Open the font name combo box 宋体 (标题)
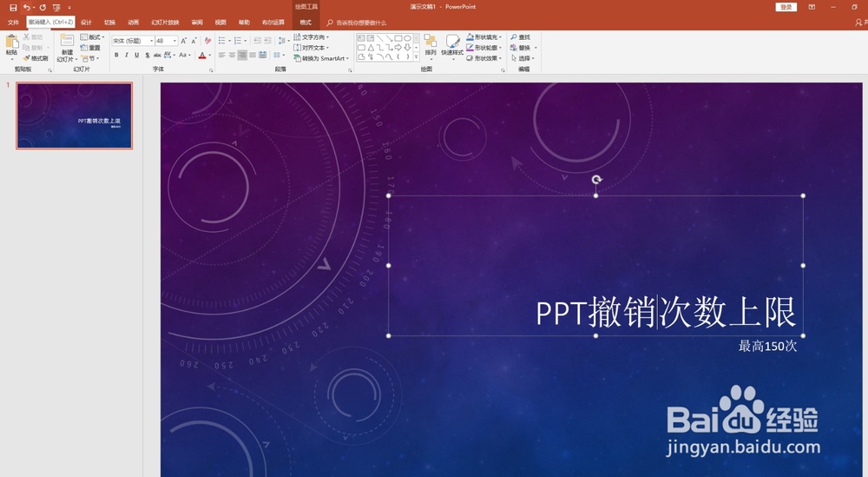The width and height of the screenshot is (868, 477). click(133, 41)
